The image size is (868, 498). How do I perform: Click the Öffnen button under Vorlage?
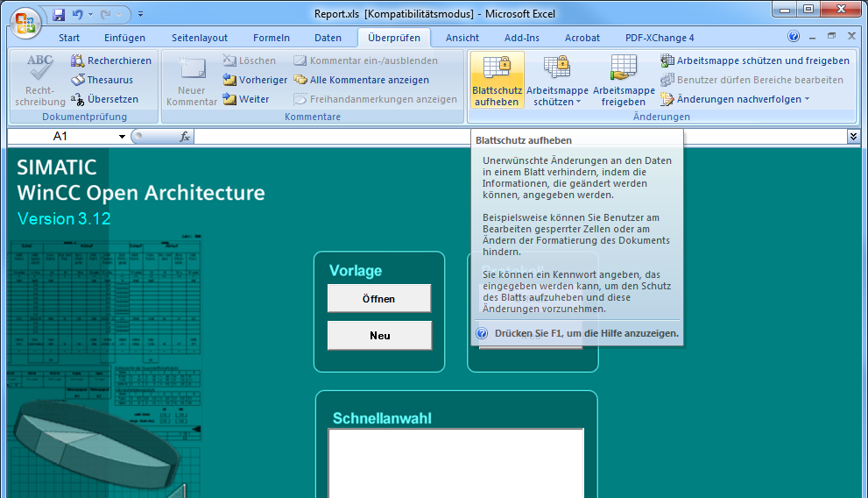pos(379,299)
